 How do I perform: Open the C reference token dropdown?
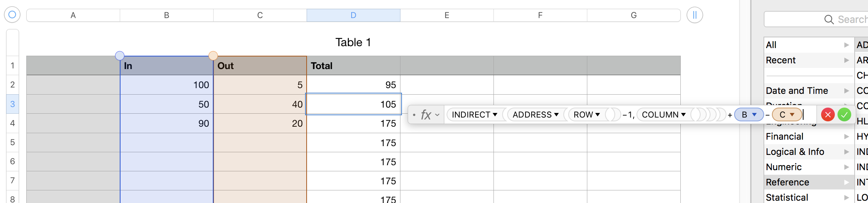point(792,114)
